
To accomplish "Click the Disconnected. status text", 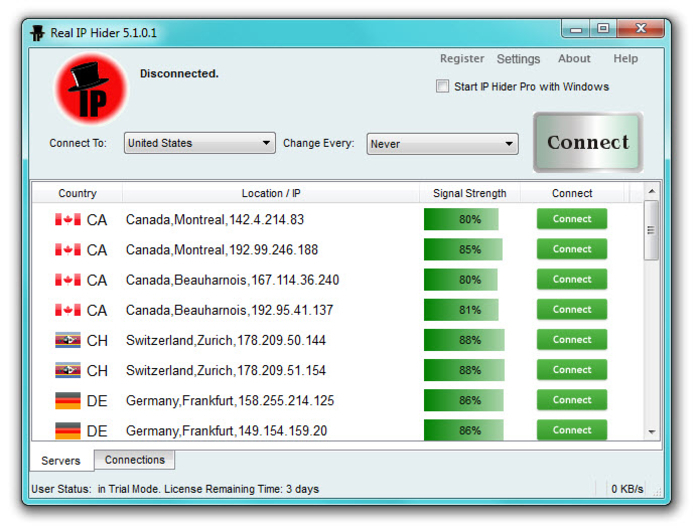I will point(179,73).
